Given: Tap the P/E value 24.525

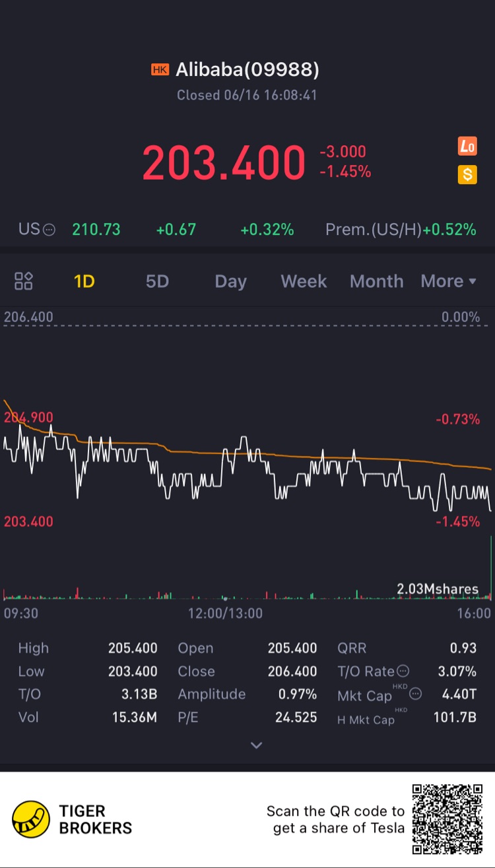Looking at the screenshot, I should point(296,717).
